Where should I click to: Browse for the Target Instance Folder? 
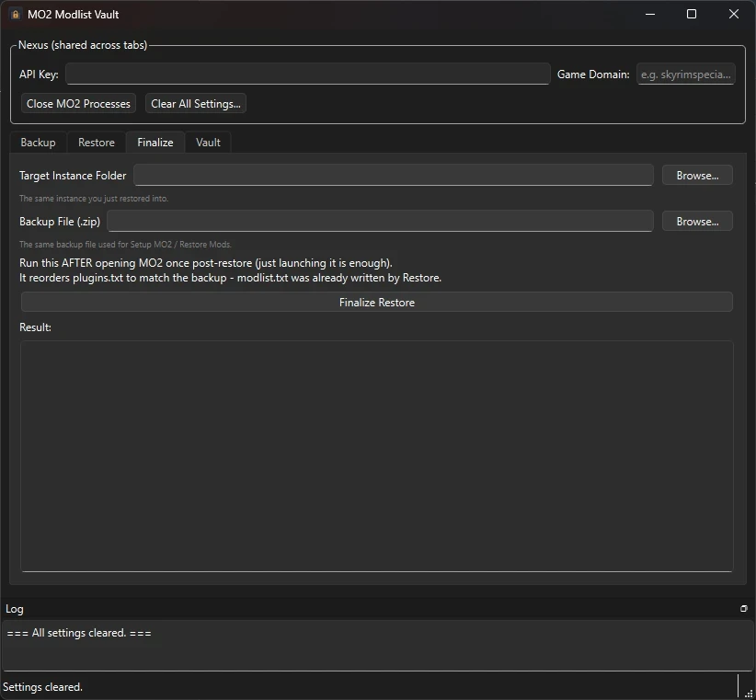pos(697,176)
